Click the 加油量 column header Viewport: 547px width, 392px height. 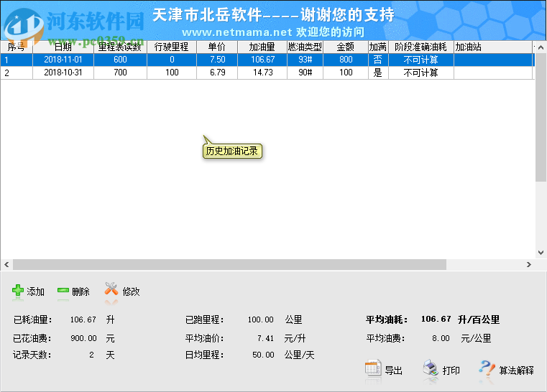(x=262, y=47)
